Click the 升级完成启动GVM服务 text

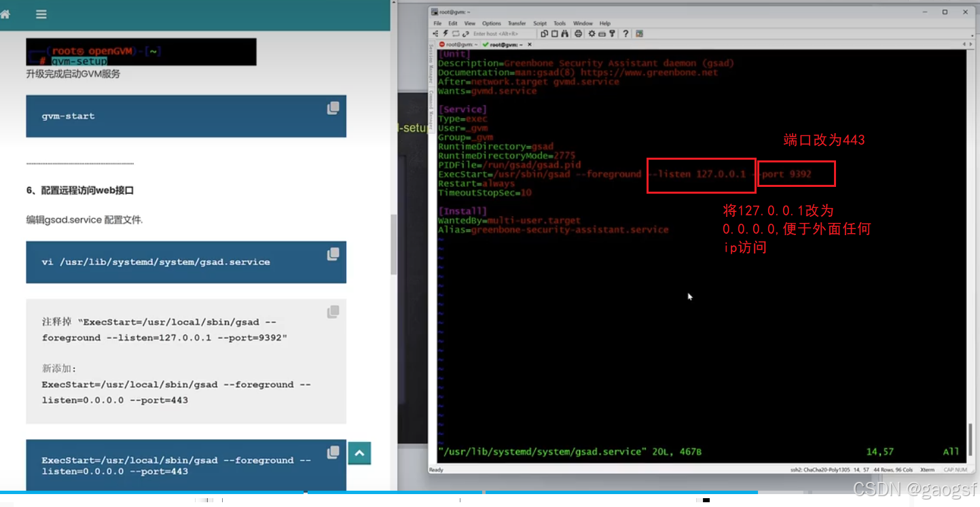(x=73, y=73)
